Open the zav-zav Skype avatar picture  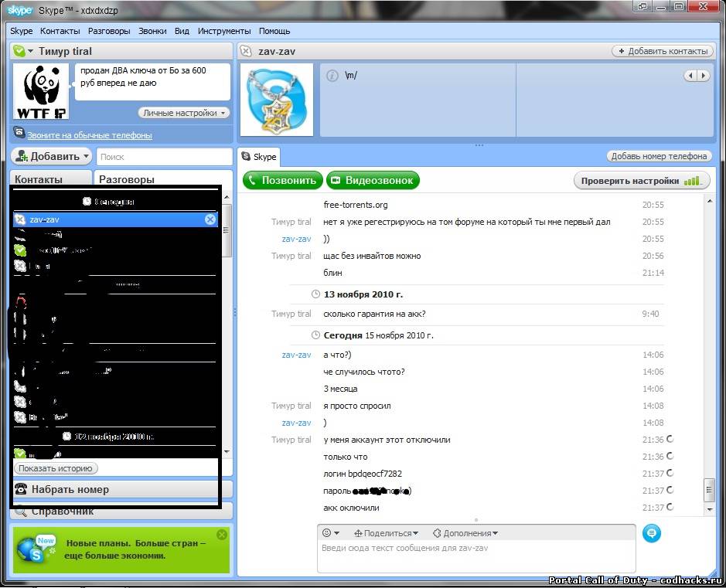click(277, 100)
